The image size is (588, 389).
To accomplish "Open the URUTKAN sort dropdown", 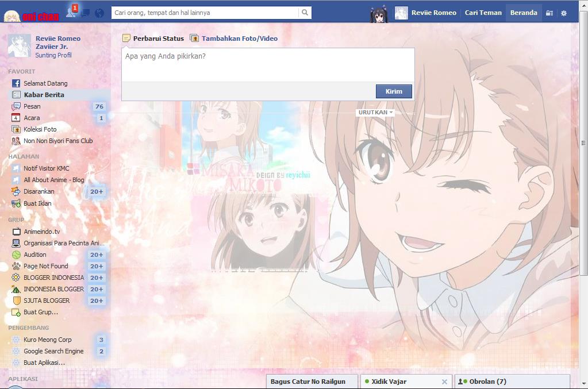I will click(375, 113).
